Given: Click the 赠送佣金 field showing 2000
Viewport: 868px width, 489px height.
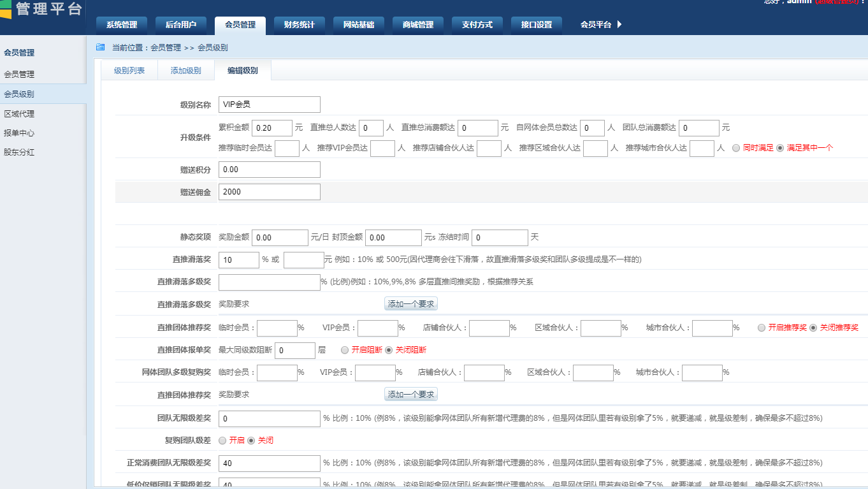Looking at the screenshot, I should click(270, 191).
